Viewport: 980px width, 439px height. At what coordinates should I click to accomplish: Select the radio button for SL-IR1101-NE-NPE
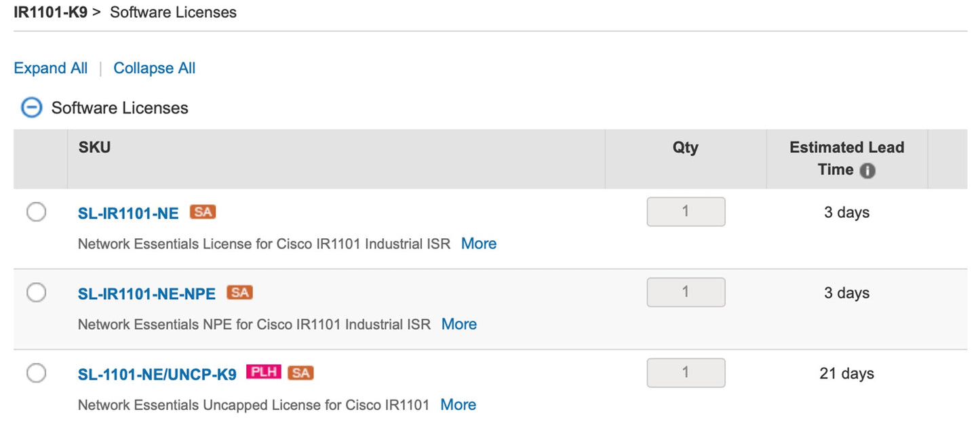37,292
